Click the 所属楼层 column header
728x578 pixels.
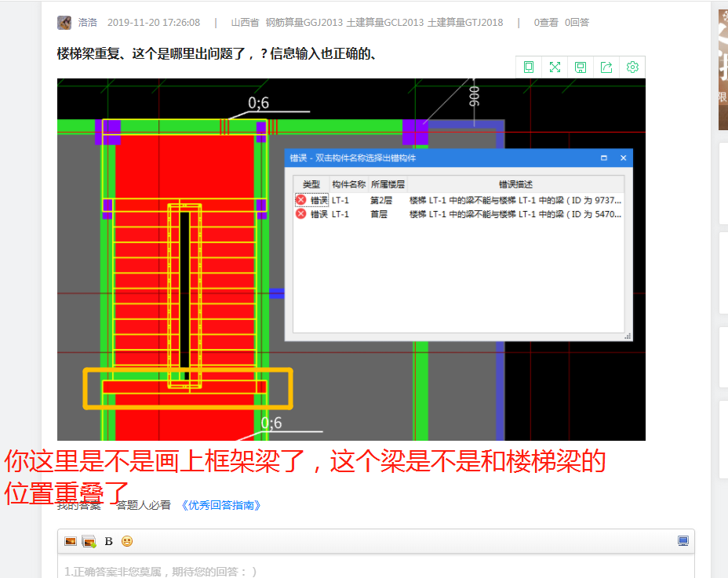point(388,184)
